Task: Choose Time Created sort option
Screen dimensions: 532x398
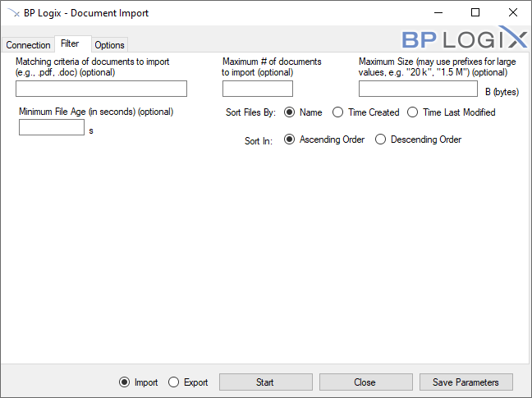Action: click(x=337, y=112)
